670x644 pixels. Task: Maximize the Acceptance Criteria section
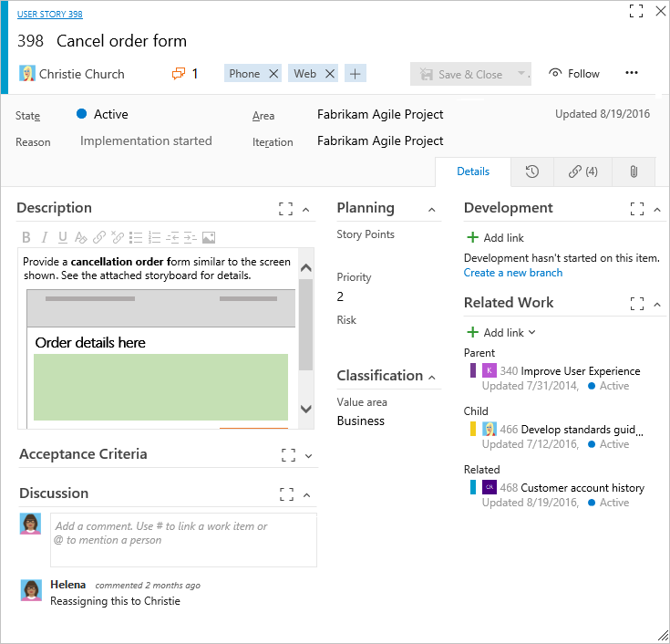pyautogui.click(x=288, y=455)
